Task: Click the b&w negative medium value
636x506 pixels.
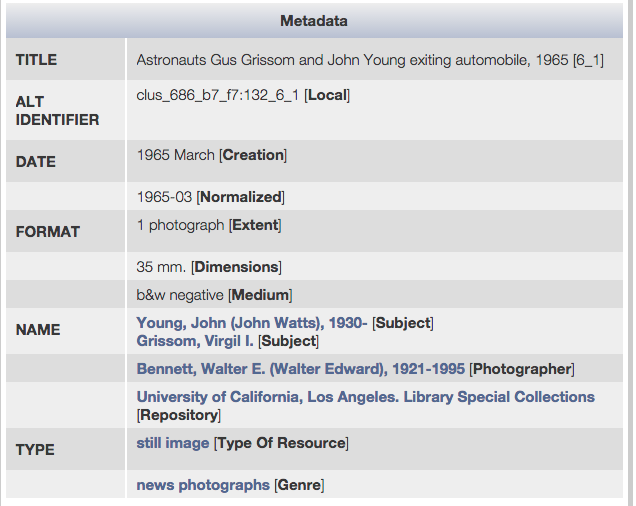Action: coord(181,295)
